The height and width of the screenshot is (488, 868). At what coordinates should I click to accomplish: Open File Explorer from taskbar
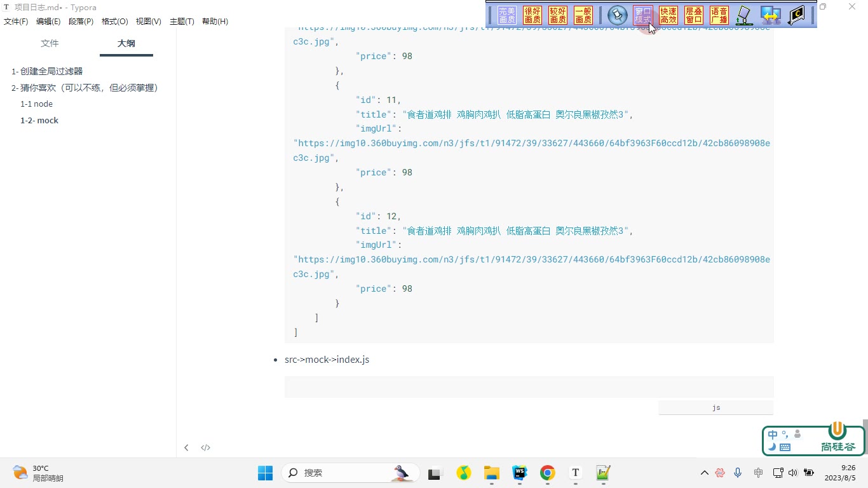point(491,473)
